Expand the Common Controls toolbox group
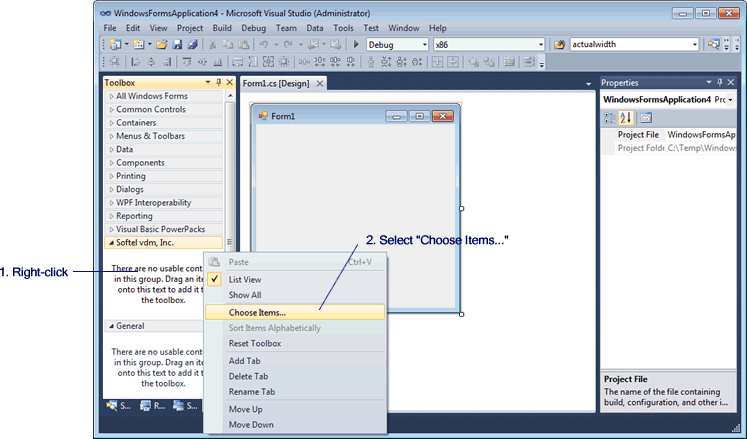 point(150,110)
